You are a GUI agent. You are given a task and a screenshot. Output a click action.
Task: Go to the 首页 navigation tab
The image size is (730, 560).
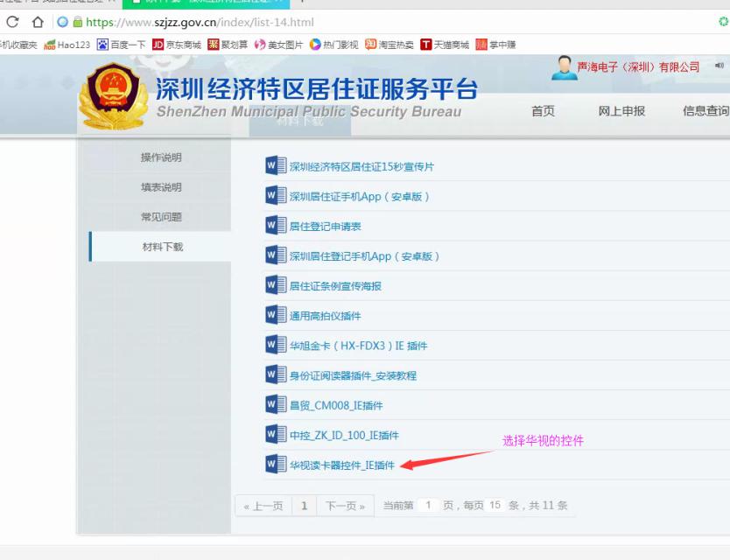543,111
